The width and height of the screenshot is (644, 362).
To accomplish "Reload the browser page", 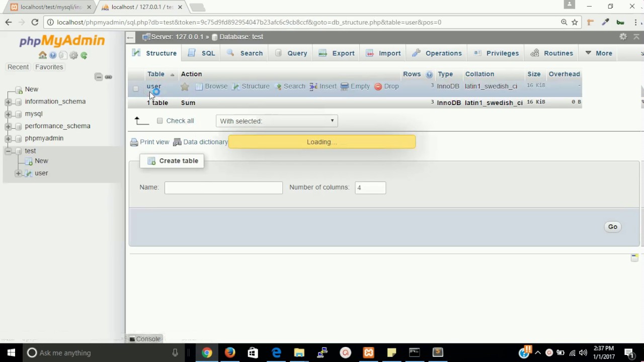I will (x=35, y=22).
